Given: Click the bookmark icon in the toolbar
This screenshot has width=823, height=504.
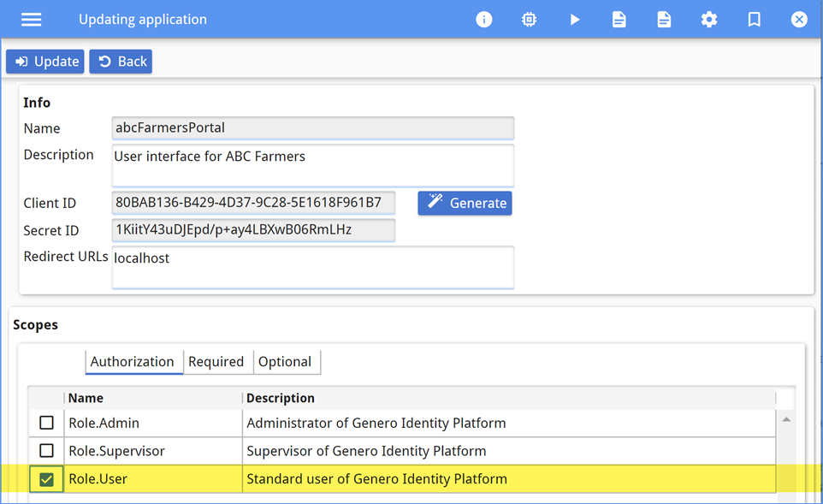Looking at the screenshot, I should [x=754, y=19].
